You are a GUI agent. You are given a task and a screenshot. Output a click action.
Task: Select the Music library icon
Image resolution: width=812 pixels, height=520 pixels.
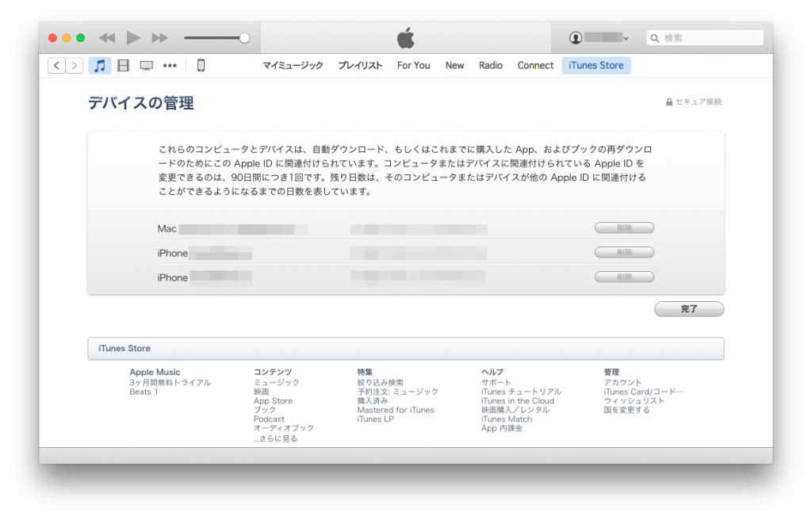click(x=99, y=65)
